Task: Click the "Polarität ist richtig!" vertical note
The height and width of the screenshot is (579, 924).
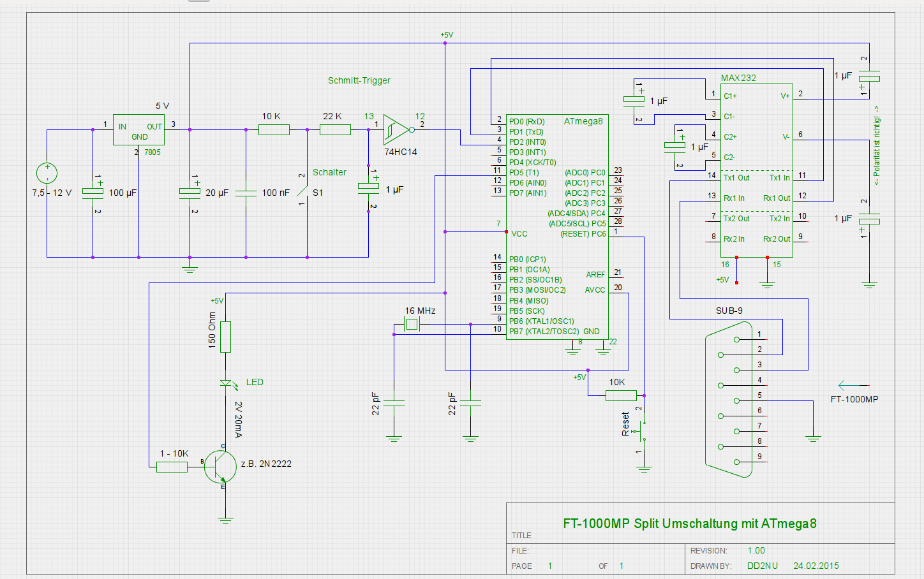Action: (877, 146)
